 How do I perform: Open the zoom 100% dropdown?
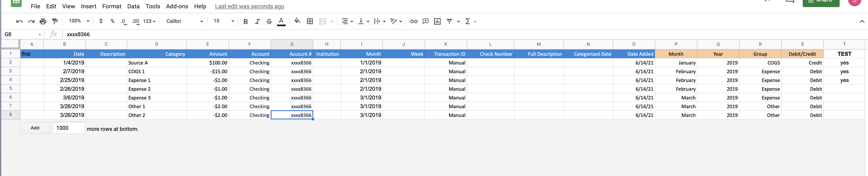click(x=79, y=21)
